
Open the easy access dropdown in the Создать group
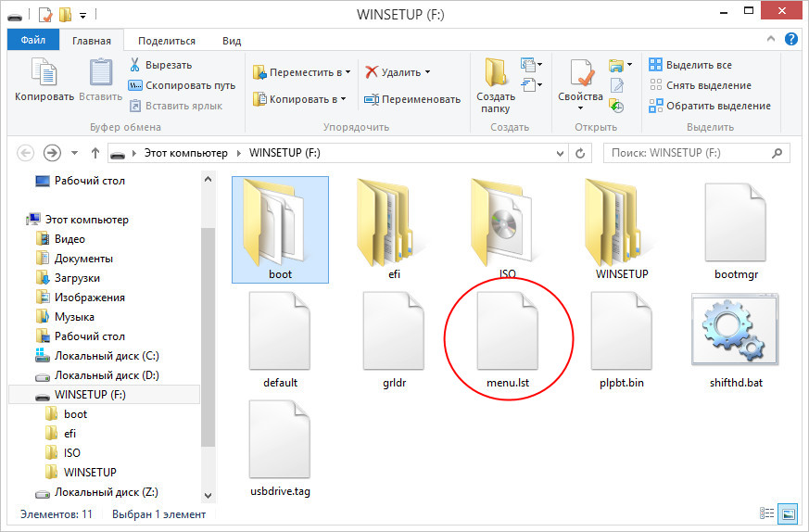point(531,84)
